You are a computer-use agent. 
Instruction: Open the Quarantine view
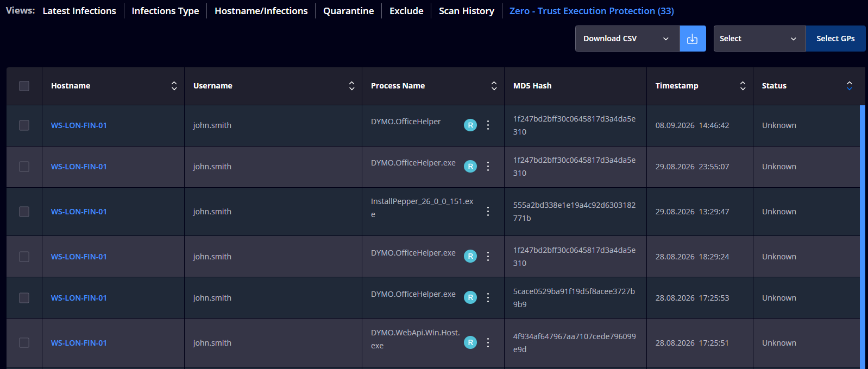point(348,11)
